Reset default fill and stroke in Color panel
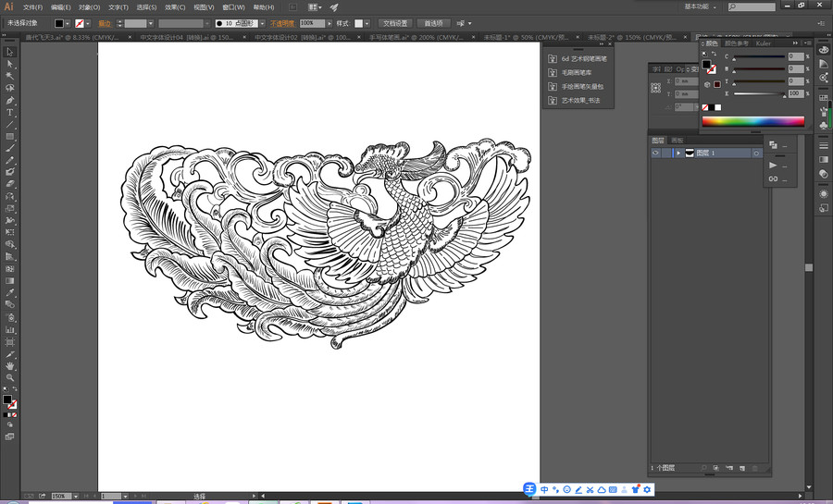This screenshot has height=504, width=833. click(x=705, y=55)
